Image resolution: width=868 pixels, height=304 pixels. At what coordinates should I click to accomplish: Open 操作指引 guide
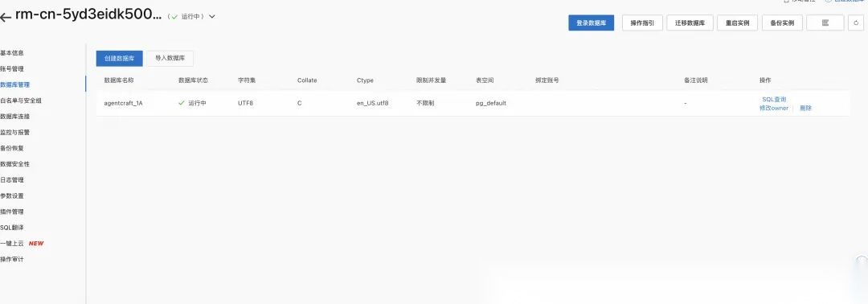coord(643,23)
